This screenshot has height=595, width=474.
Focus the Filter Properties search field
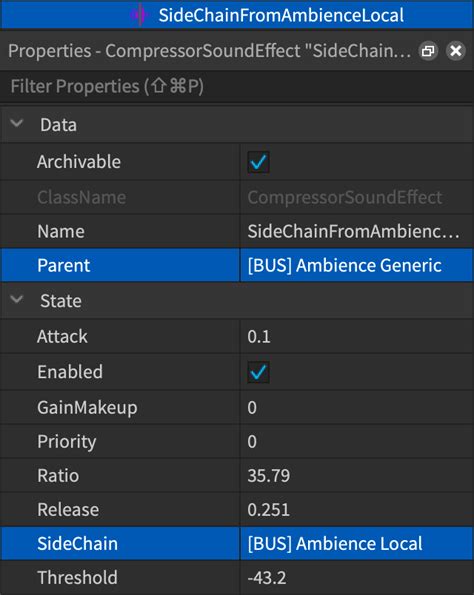237,86
